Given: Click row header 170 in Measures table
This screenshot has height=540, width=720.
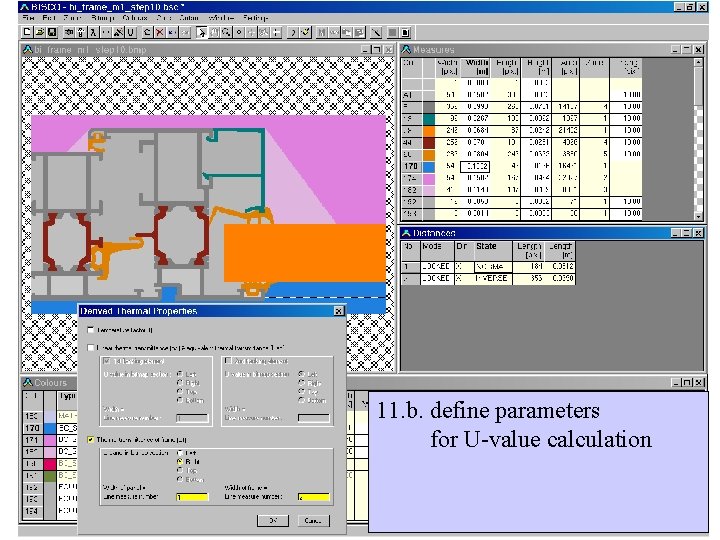Looking at the screenshot, I should click(411, 166).
